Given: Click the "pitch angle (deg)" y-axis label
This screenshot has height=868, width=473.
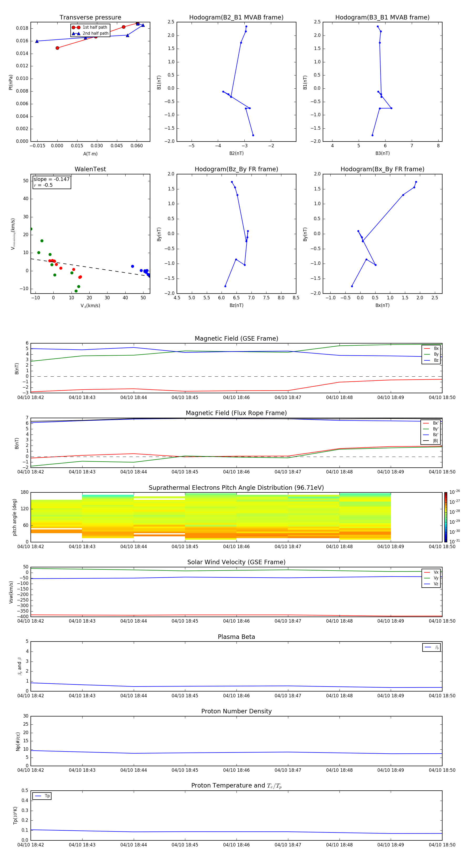Looking at the screenshot, I should (14, 517).
